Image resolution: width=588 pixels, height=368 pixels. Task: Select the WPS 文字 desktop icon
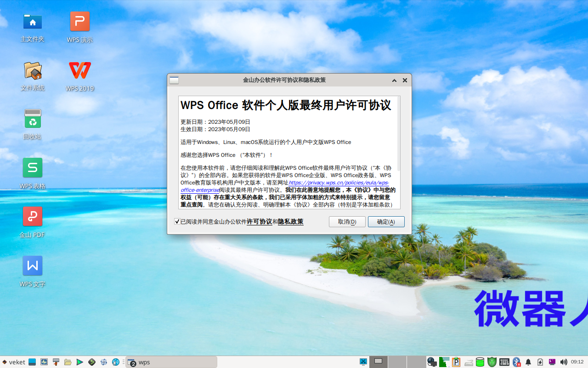pyautogui.click(x=33, y=271)
